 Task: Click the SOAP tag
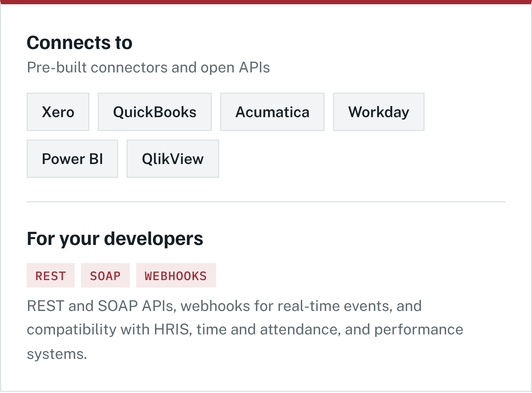click(105, 275)
